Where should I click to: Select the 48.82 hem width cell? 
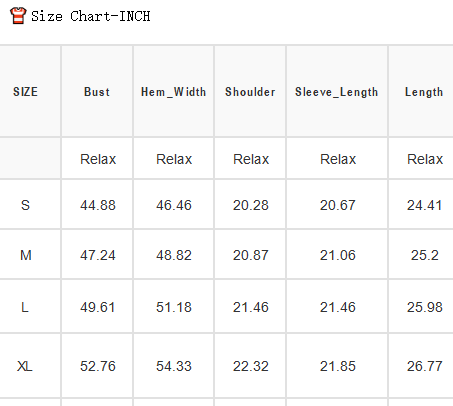click(x=174, y=255)
